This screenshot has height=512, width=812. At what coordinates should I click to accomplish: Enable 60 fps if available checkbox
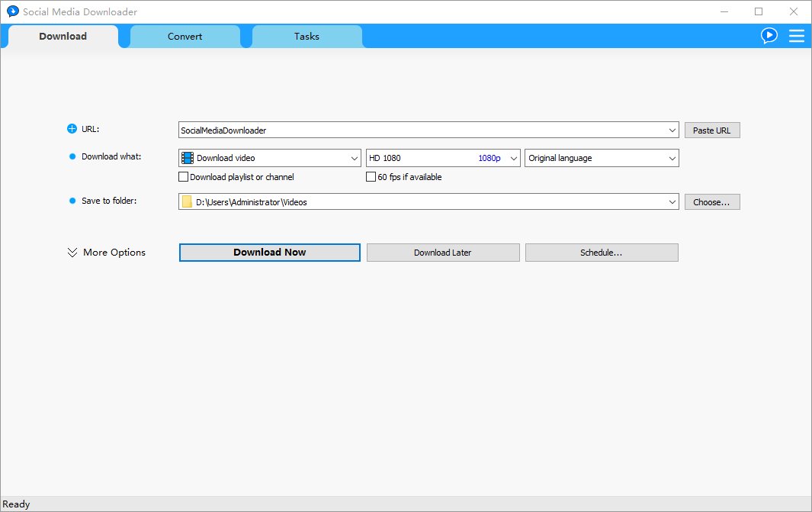(371, 177)
